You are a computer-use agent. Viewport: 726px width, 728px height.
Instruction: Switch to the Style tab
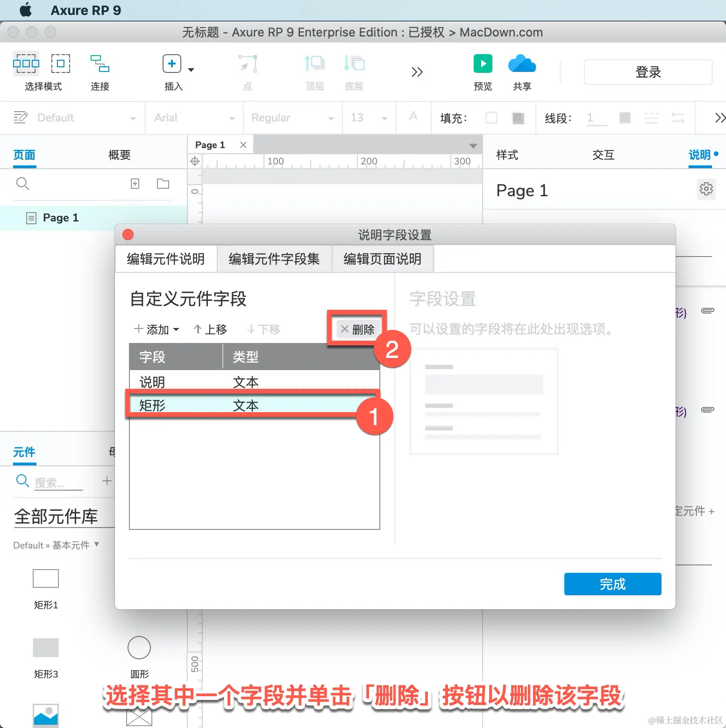point(507,155)
